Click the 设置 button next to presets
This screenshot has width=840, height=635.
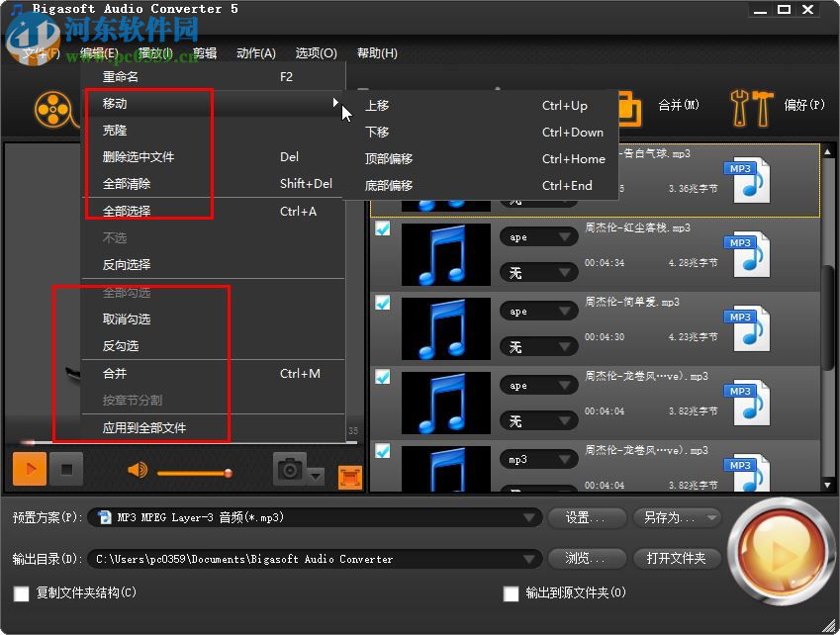pyautogui.click(x=587, y=516)
